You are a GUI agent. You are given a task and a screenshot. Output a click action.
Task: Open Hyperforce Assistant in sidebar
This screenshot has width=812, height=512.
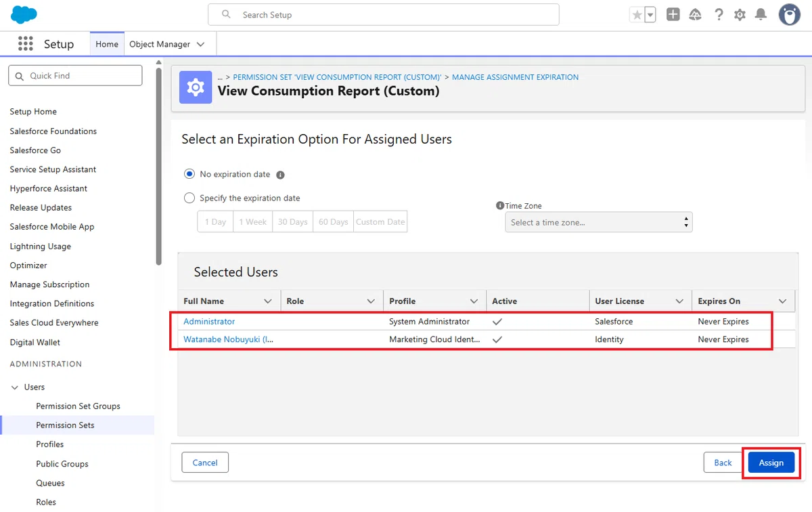[x=48, y=188]
